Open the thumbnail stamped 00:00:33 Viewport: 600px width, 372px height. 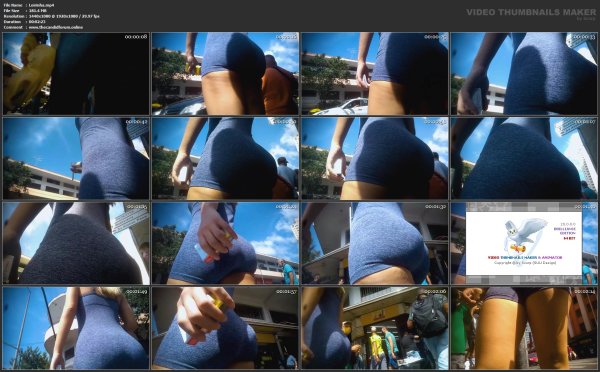point(524,73)
